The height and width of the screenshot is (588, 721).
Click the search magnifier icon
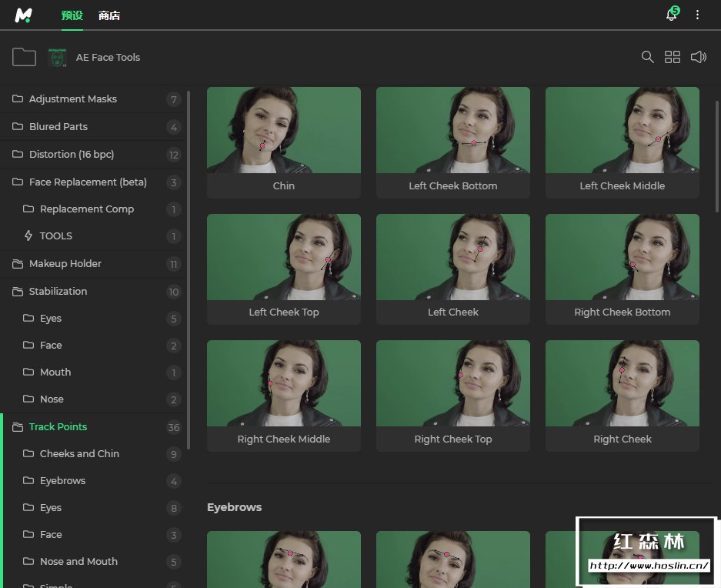coord(648,57)
